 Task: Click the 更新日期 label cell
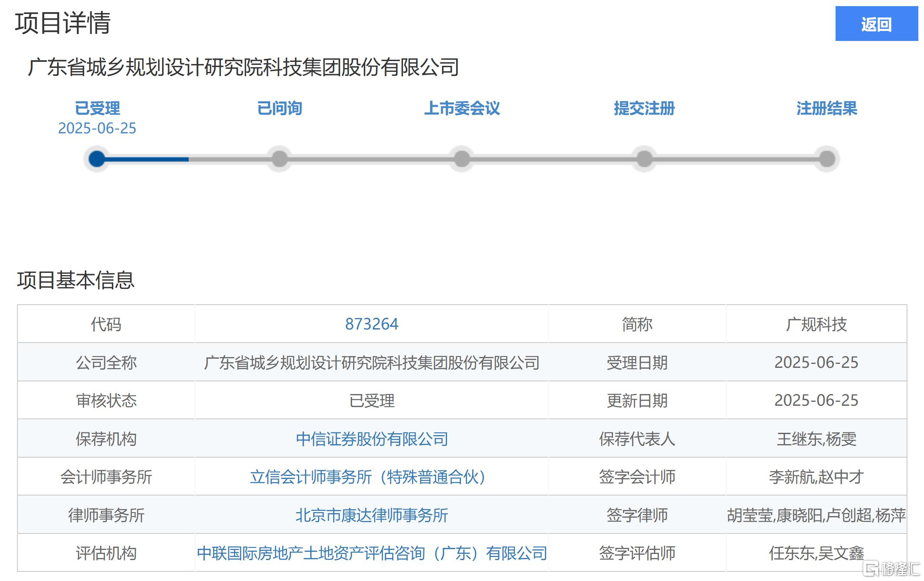click(x=637, y=400)
